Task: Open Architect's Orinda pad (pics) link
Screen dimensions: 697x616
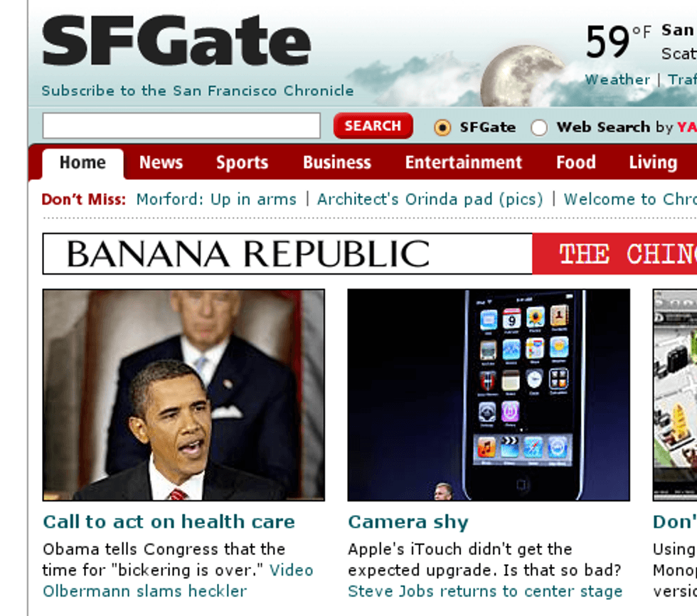Action: coord(430,200)
